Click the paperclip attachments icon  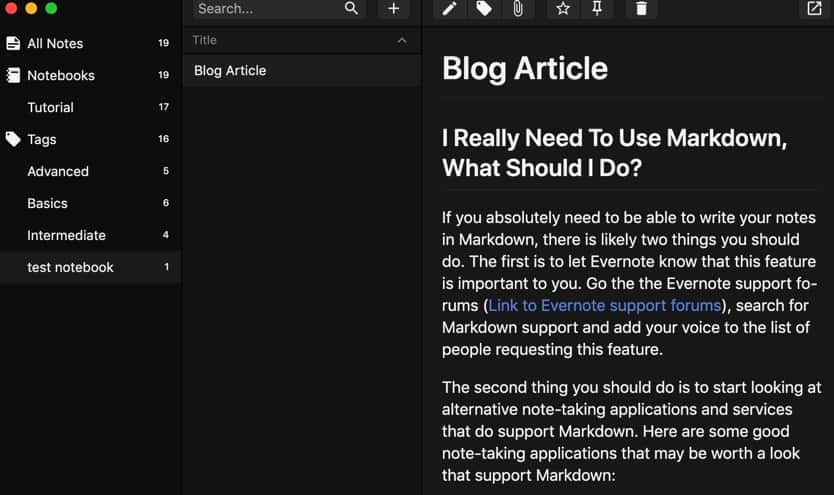tap(518, 9)
